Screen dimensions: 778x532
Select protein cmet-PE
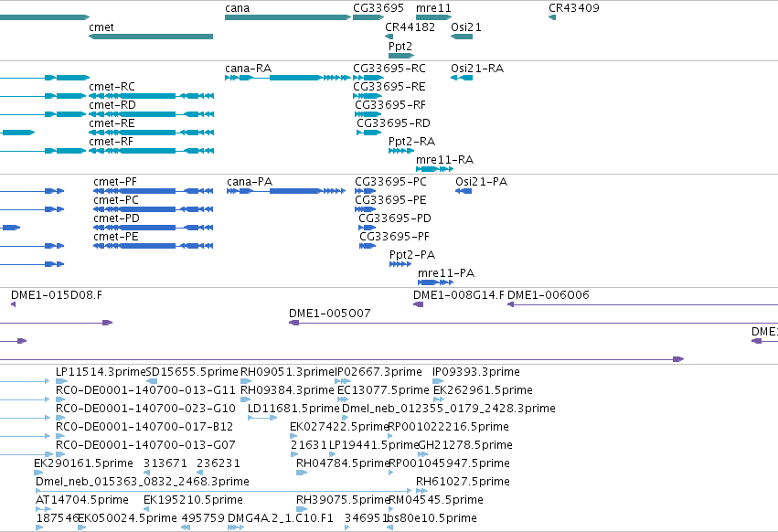tap(154, 247)
